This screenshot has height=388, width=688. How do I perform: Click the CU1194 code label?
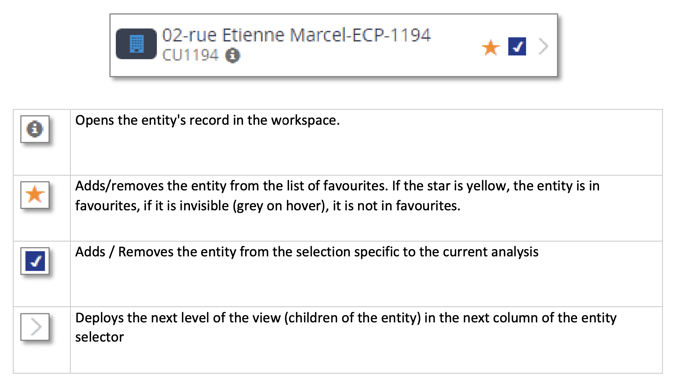pos(190,55)
